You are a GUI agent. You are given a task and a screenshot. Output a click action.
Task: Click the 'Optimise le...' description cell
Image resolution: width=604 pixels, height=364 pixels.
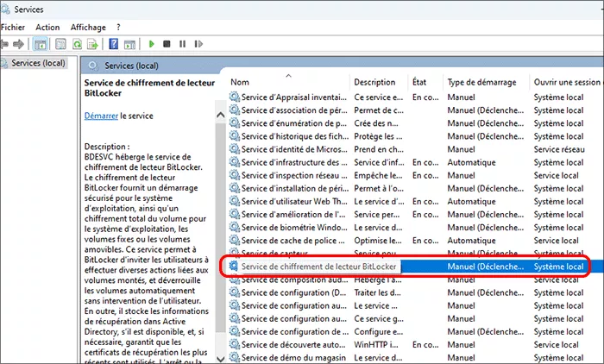(x=378, y=241)
